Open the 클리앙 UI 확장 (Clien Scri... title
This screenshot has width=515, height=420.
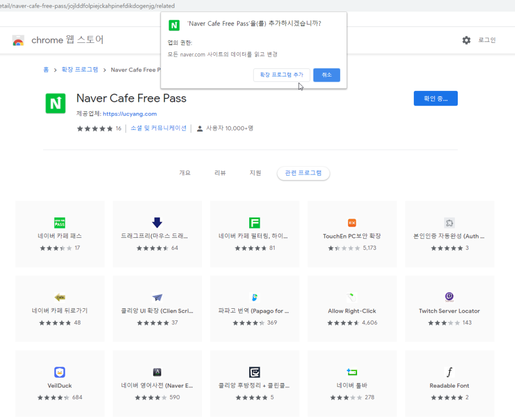157,310
